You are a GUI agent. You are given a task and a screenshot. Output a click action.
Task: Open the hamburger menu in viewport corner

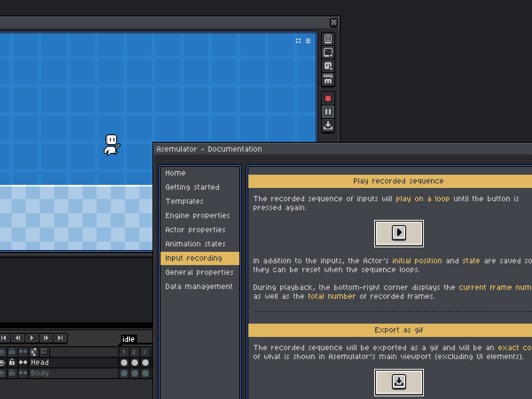point(308,41)
